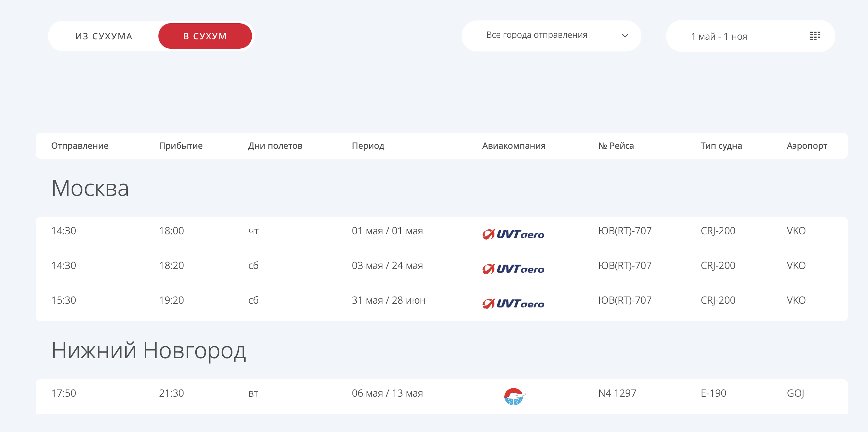Viewport: 868px width, 432px height.
Task: Click the Отправление column header
Action: pyautogui.click(x=80, y=146)
